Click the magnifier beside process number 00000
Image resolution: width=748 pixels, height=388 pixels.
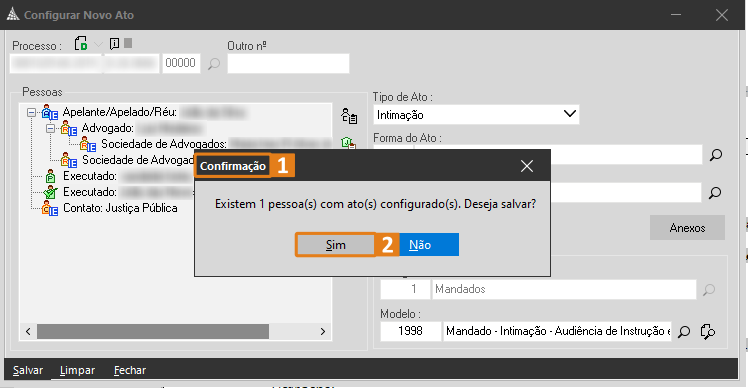click(x=214, y=63)
